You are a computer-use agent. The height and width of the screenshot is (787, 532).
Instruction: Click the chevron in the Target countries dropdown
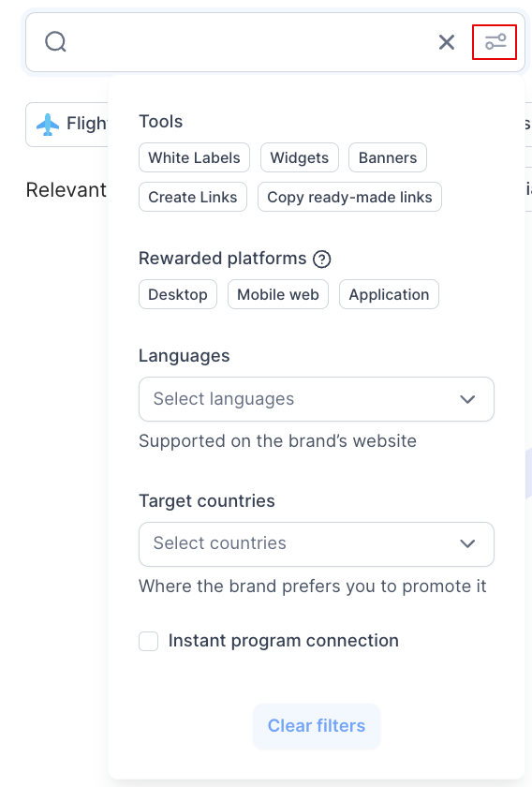click(467, 543)
